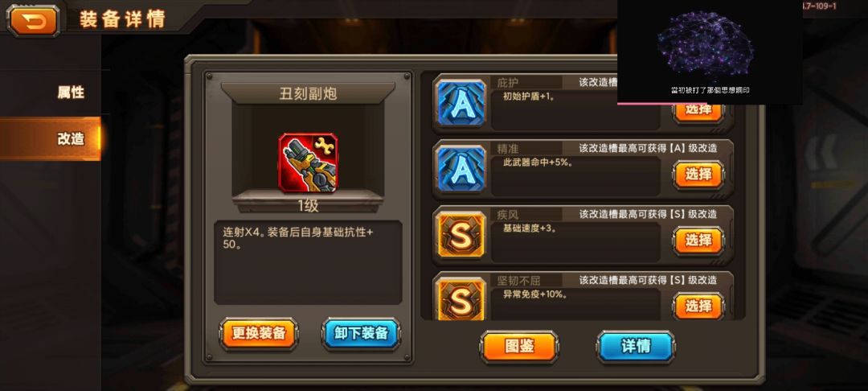Open the 图鉴 catalog button

point(518,347)
